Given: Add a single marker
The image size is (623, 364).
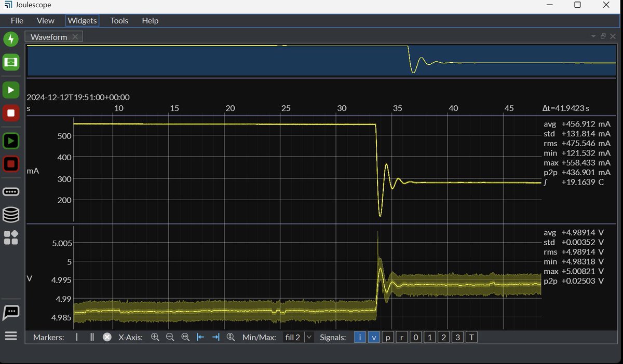Looking at the screenshot, I should point(77,337).
